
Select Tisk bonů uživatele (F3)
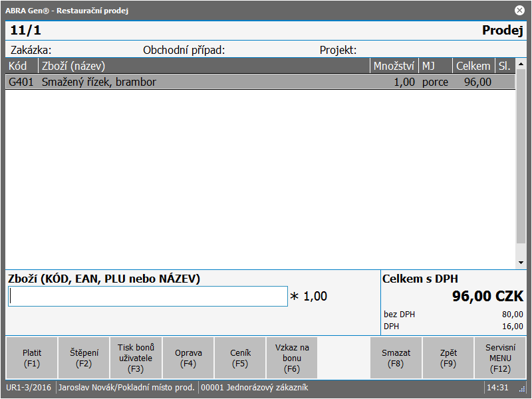[136, 358]
